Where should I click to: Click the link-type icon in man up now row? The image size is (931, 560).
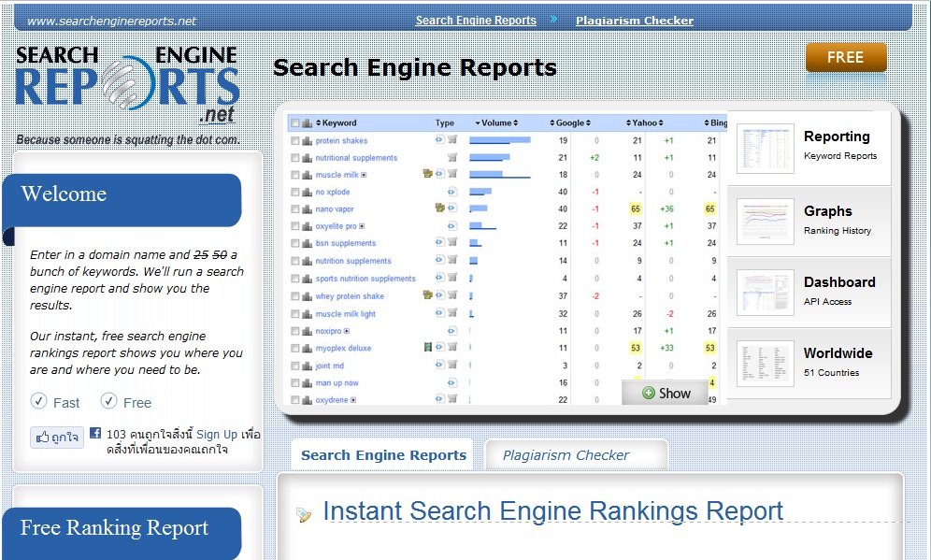point(451,383)
